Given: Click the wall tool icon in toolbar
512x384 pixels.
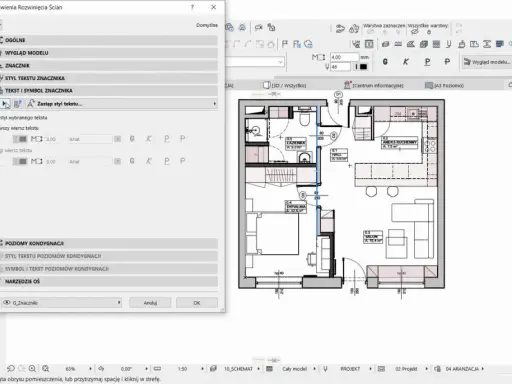Looking at the screenshot, I should tap(386, 44).
